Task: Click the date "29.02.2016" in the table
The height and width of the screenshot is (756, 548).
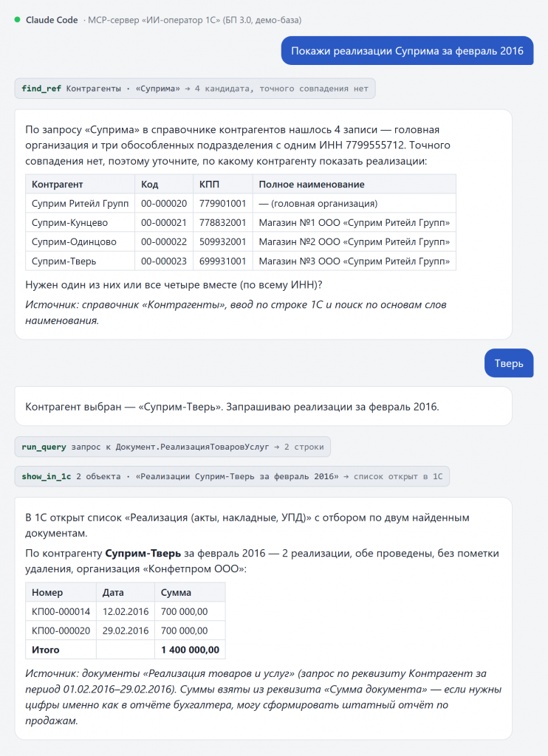Action: pyautogui.click(x=126, y=630)
